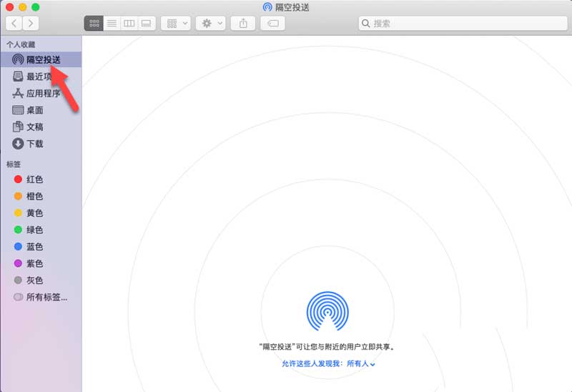Select the 灰色 tag label

point(34,280)
